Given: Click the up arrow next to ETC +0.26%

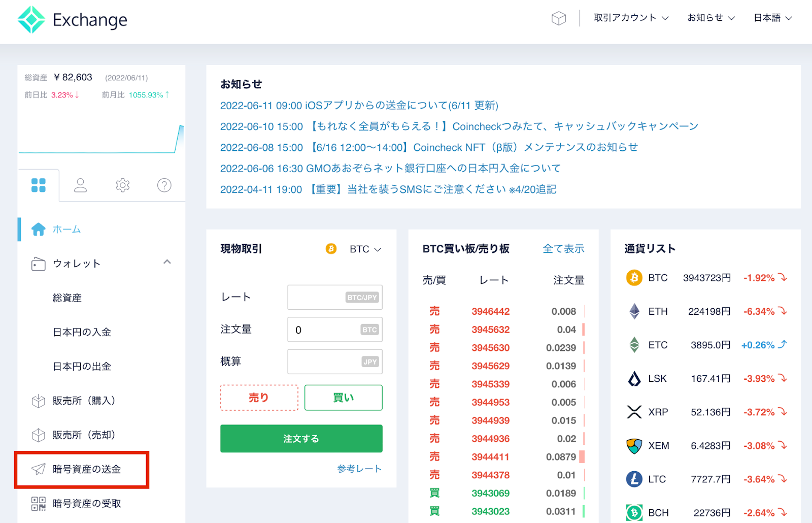Looking at the screenshot, I should point(783,344).
